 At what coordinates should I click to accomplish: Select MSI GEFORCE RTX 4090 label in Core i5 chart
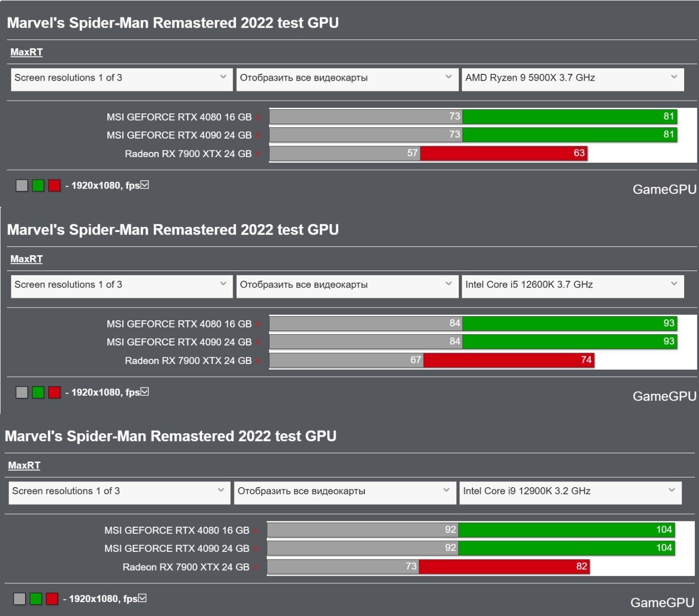(179, 342)
